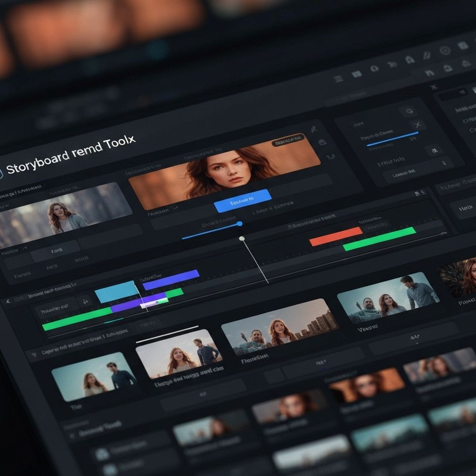The width and height of the screenshot is (476, 476).
Task: Click top icon right of the woman portrait preview
Action: (x=314, y=130)
